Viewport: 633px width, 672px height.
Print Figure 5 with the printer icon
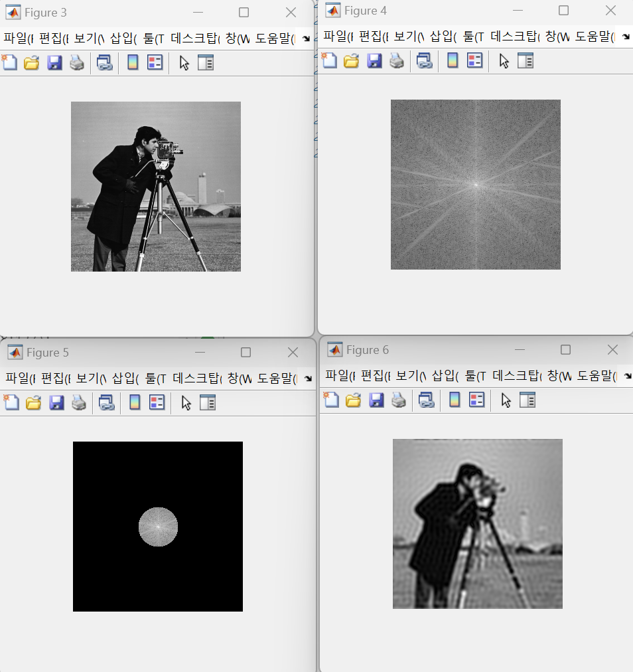(79, 402)
